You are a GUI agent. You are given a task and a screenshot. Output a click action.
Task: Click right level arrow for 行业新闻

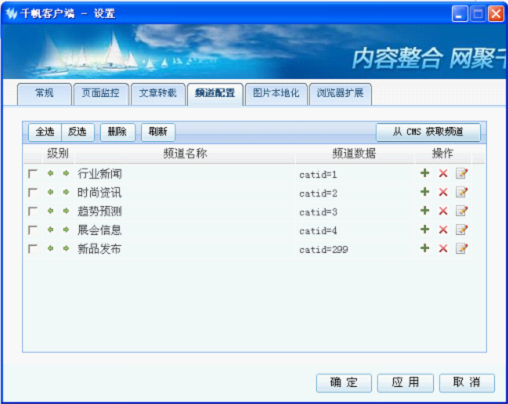pyautogui.click(x=66, y=173)
